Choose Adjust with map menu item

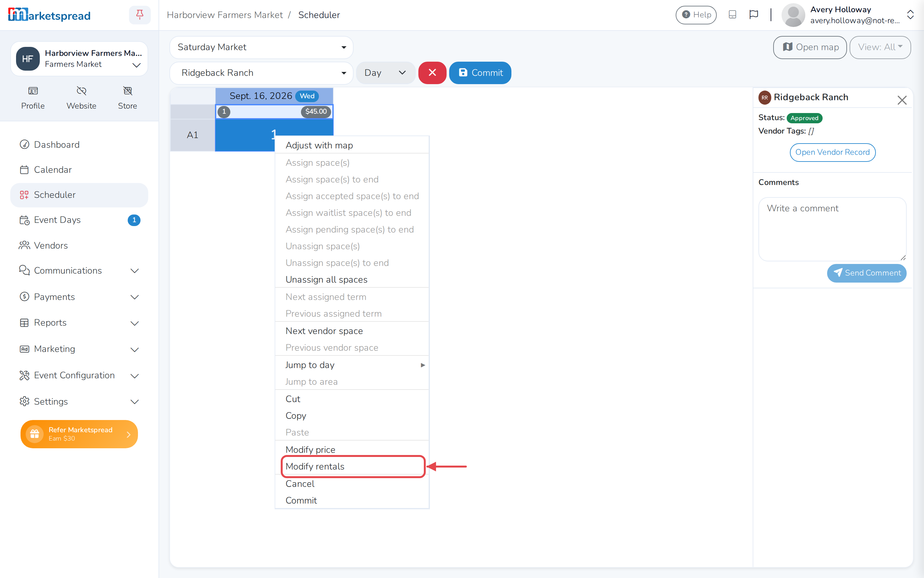[x=352, y=145]
